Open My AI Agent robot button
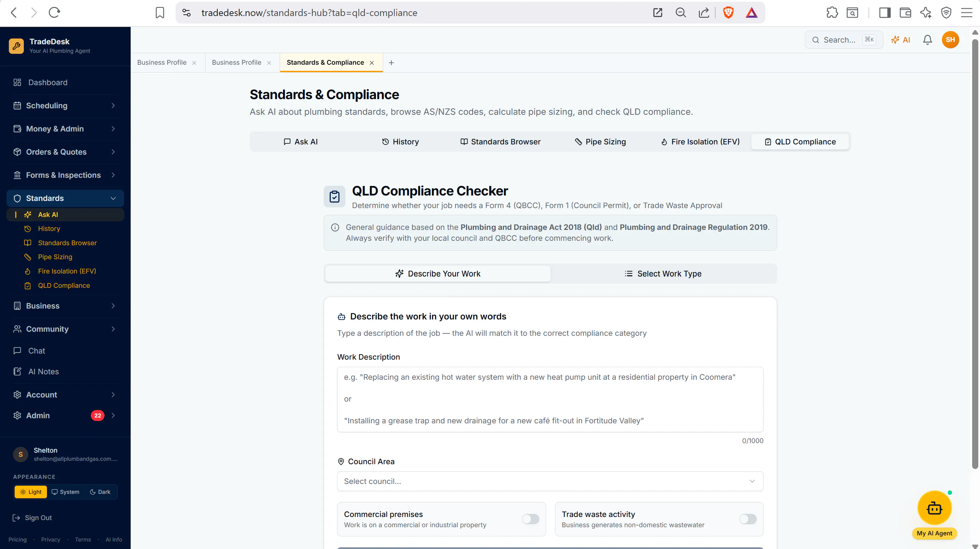Viewport: 980px width, 549px height. click(934, 508)
